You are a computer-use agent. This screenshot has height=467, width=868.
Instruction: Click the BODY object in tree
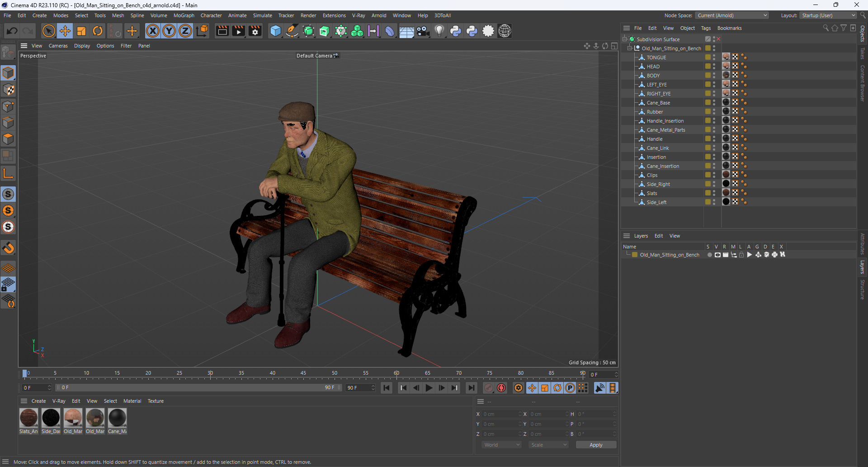pos(653,76)
